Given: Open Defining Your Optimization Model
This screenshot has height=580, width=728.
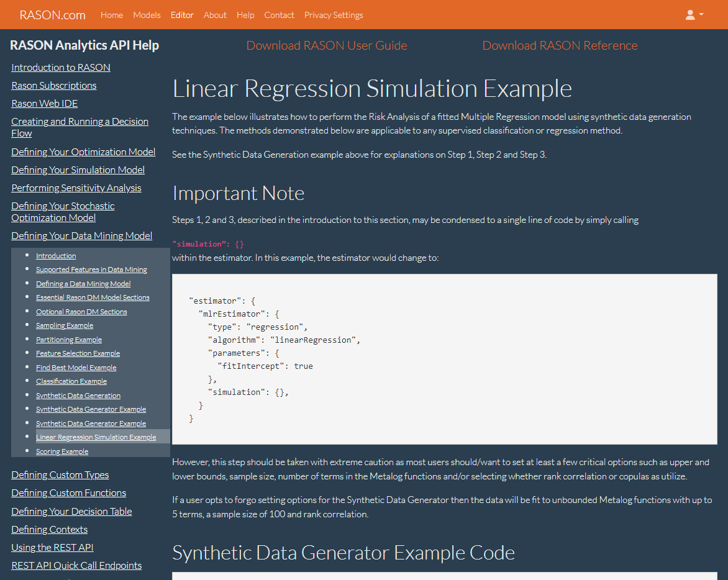Looking at the screenshot, I should [84, 152].
